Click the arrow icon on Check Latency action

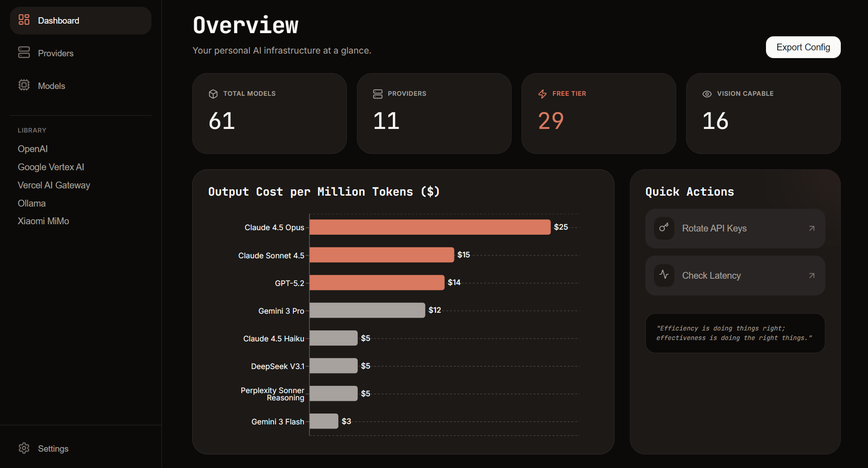(x=811, y=275)
